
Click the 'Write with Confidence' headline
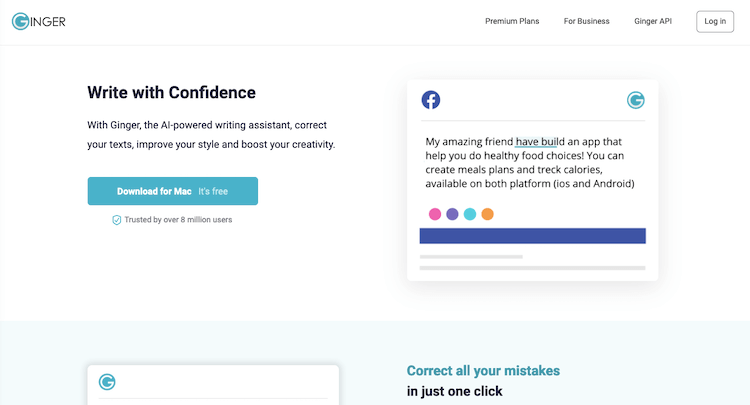click(171, 92)
